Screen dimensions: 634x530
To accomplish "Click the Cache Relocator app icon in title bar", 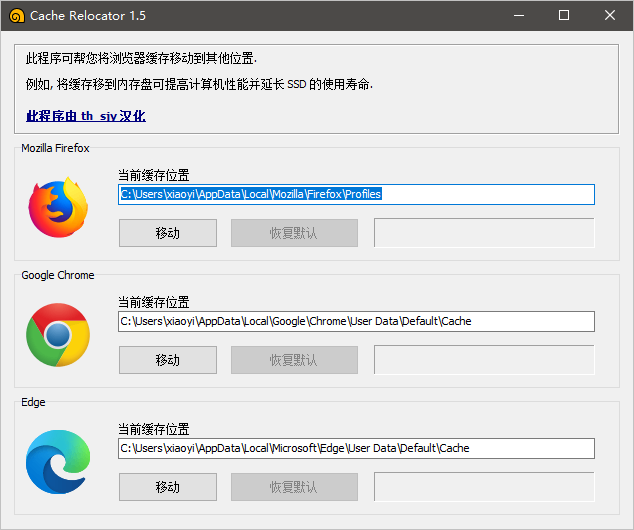I will (17, 16).
